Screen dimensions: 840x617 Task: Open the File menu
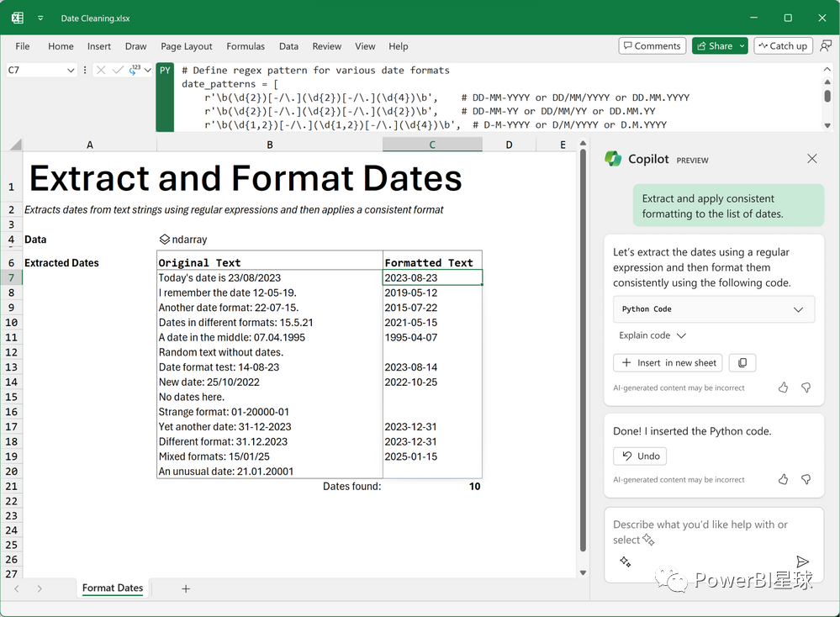click(x=23, y=46)
